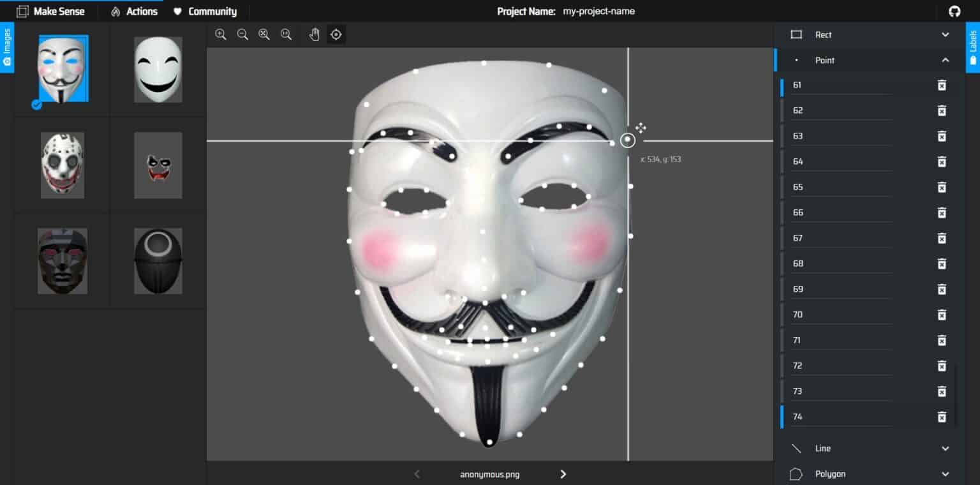Click the checkmark on the anonymous mask thumbnail

click(x=36, y=105)
